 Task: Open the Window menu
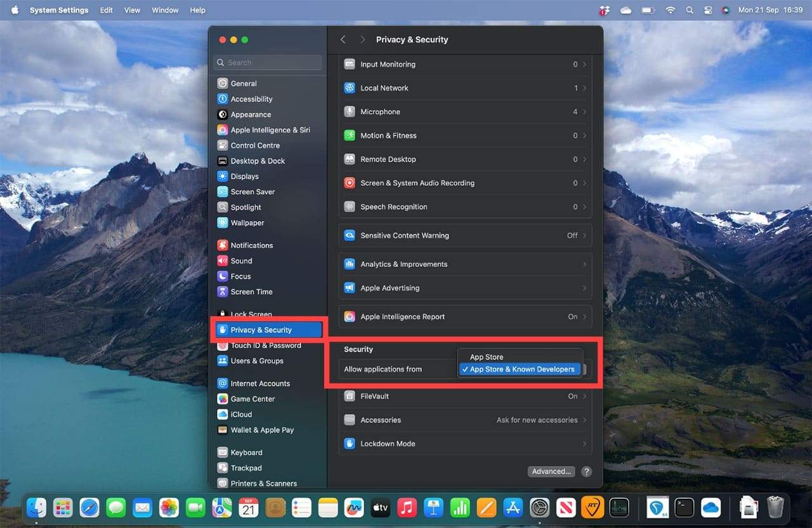(165, 10)
